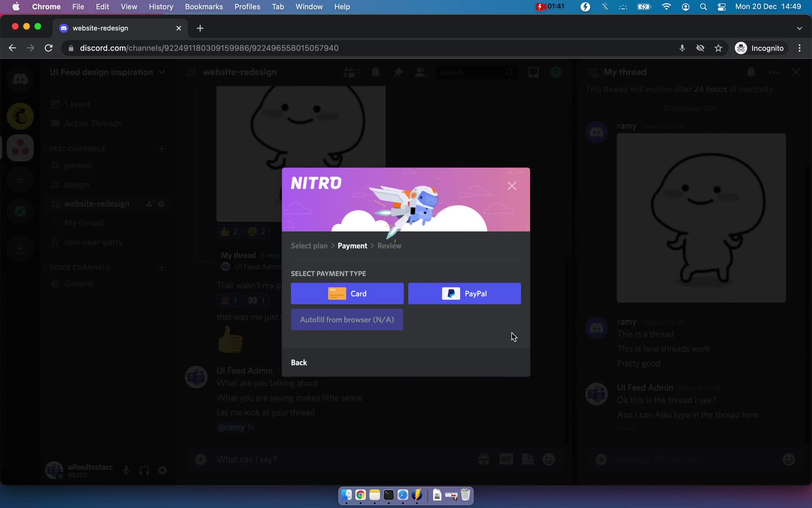Screen dimensions: 812x508
Task: Create channel in VOICE CHANNELS
Action: point(162,268)
